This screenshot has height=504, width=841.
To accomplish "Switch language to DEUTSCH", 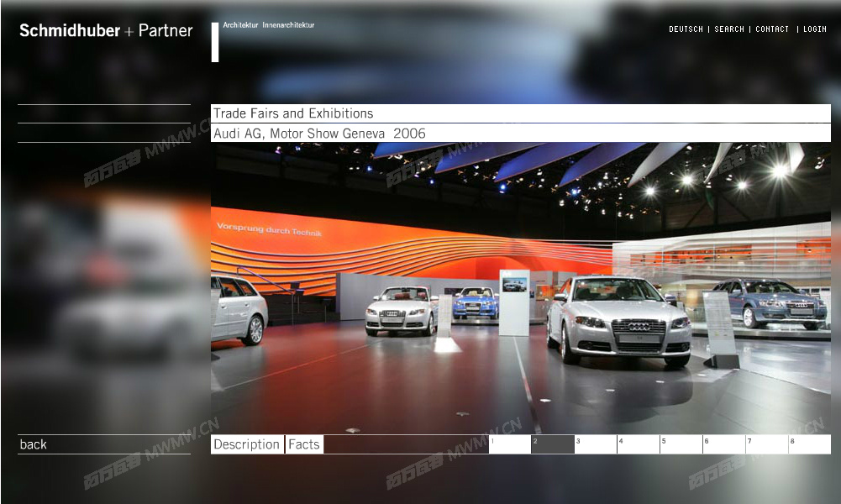I will tap(686, 29).
